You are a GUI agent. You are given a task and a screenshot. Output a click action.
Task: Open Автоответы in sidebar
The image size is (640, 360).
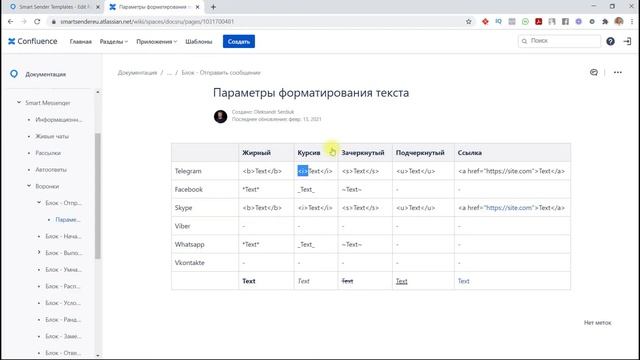point(51,169)
